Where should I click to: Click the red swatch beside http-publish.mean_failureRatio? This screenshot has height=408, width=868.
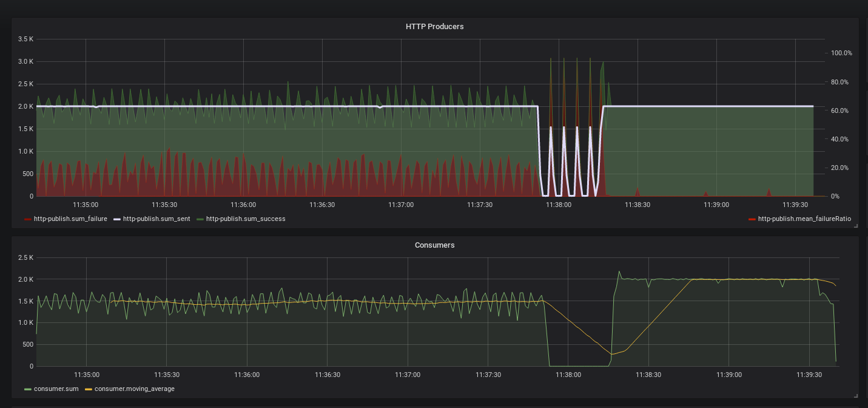point(752,219)
